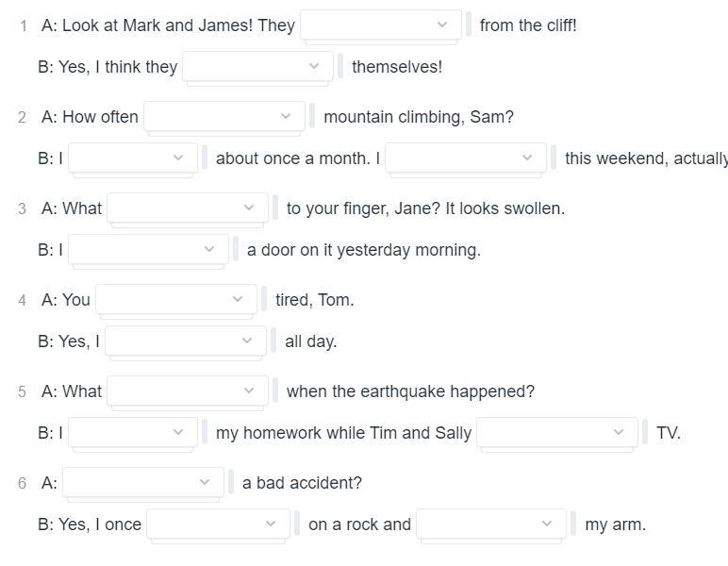Click chevron arrow in "mountain climbing, Sam?" dropdown
This screenshot has height=566, width=728.
[x=286, y=117]
